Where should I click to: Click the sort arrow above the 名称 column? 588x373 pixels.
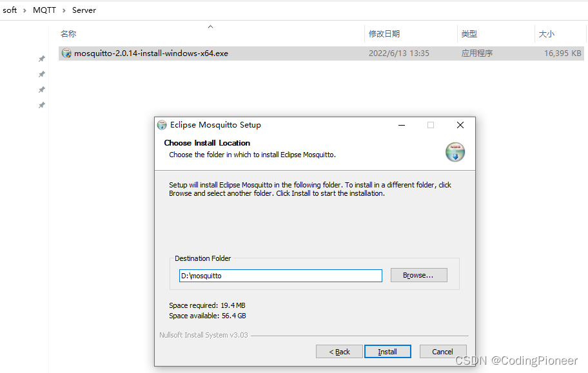coord(210,26)
